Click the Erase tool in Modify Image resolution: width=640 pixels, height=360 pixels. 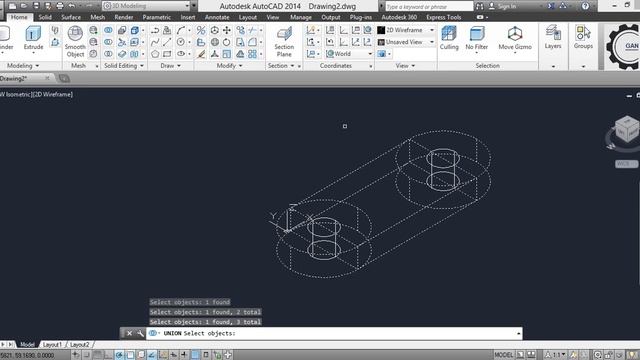[x=201, y=54]
